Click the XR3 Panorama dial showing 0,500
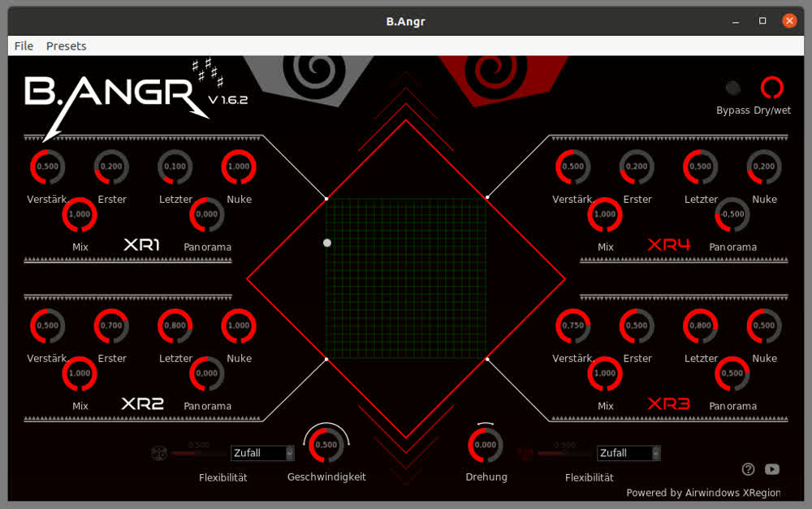The image size is (812, 509). point(732,373)
